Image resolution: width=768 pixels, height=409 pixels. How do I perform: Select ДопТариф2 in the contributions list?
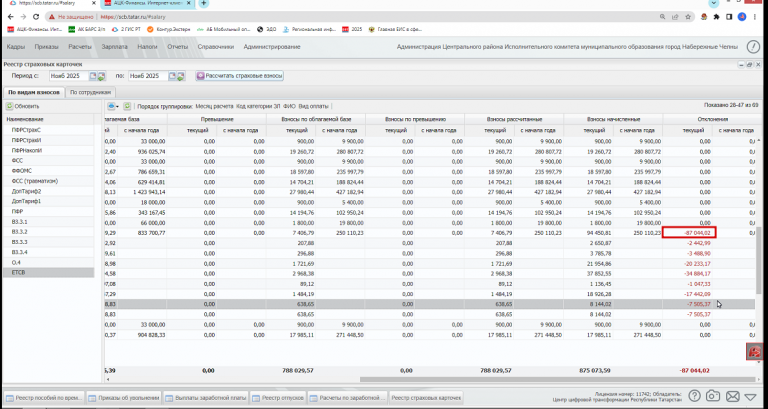(x=26, y=191)
